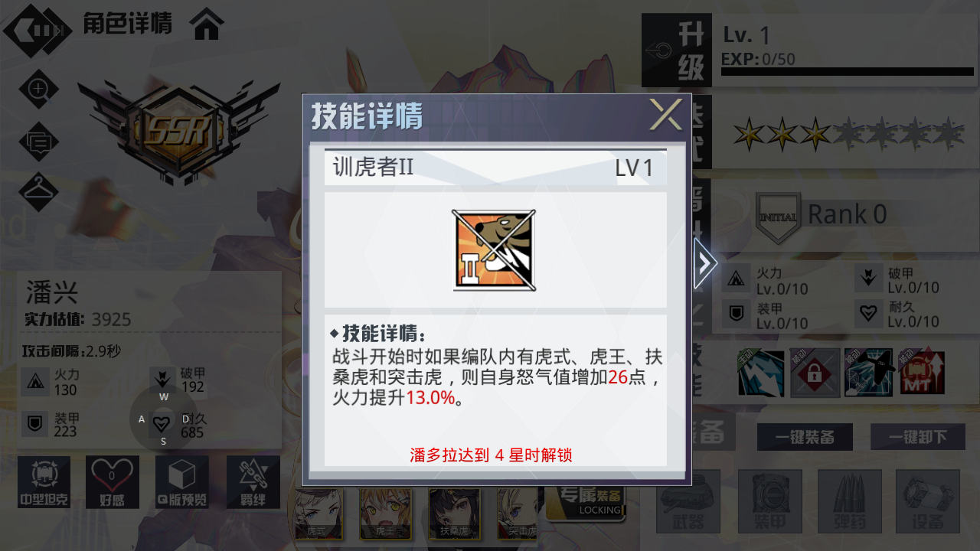Select the locked red skill icon

(x=815, y=373)
